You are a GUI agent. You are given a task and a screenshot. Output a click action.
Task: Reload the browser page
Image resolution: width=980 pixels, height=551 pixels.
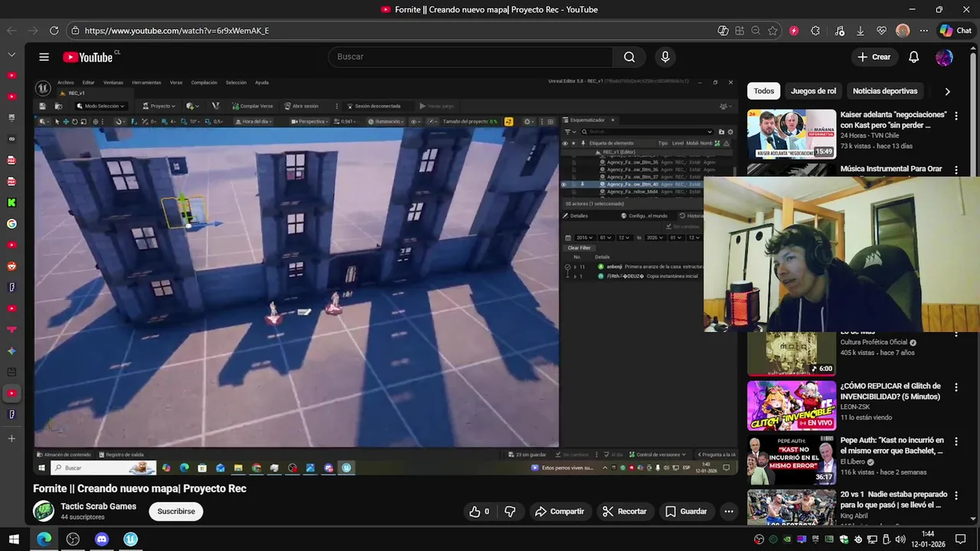[x=54, y=31]
